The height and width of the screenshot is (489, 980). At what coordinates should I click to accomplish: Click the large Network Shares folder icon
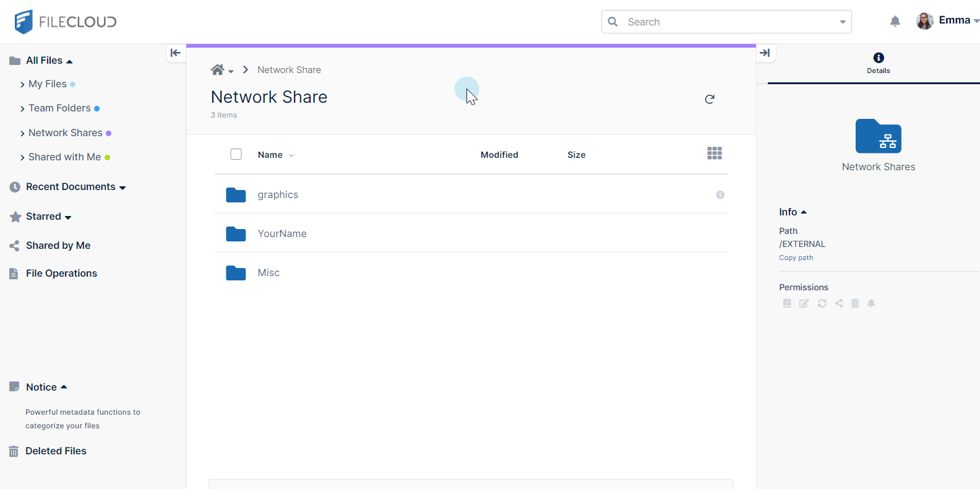(879, 136)
